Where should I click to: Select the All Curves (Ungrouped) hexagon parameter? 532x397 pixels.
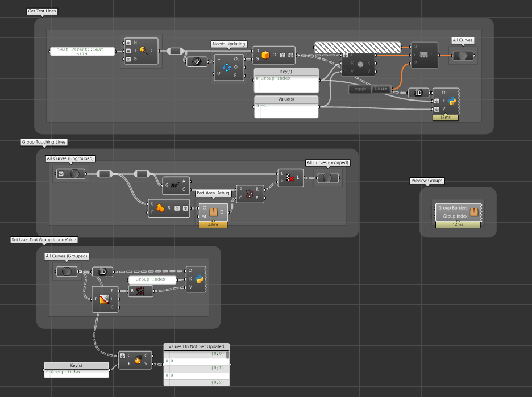click(x=70, y=174)
